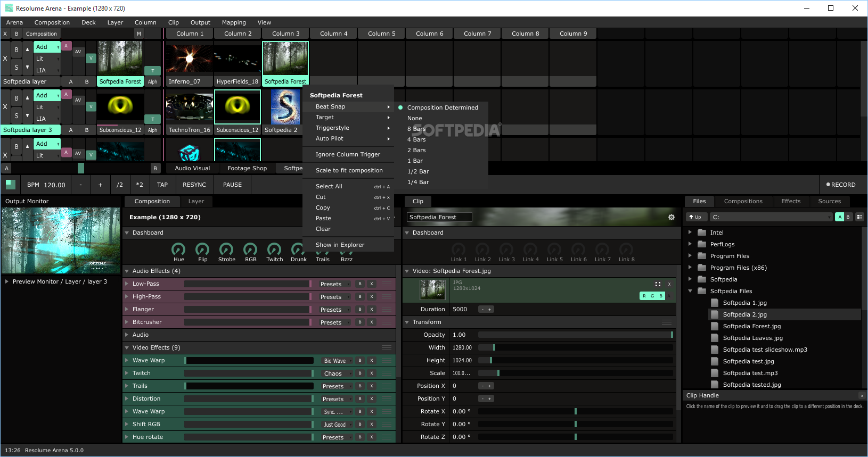Image resolution: width=868 pixels, height=457 pixels.
Task: Bypass the Flanger effect with B
Action: (360, 310)
